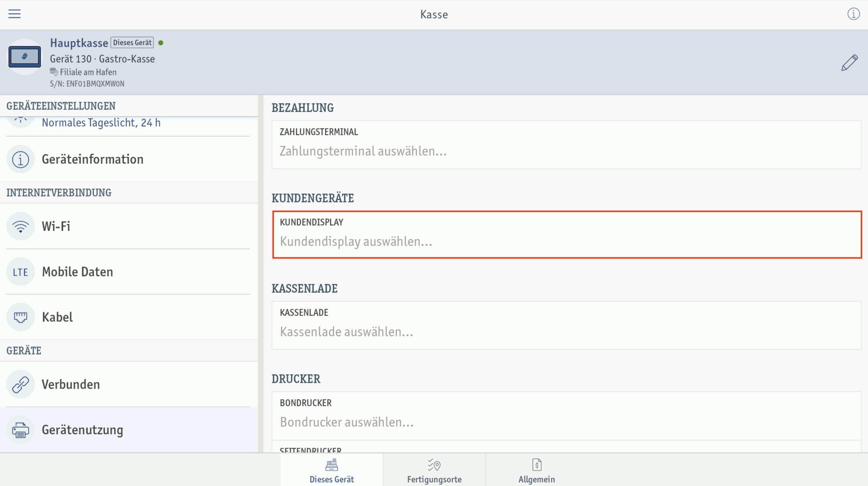Click the LTE icon for Mobile Daten
The width and height of the screenshot is (868, 486).
(x=20, y=272)
